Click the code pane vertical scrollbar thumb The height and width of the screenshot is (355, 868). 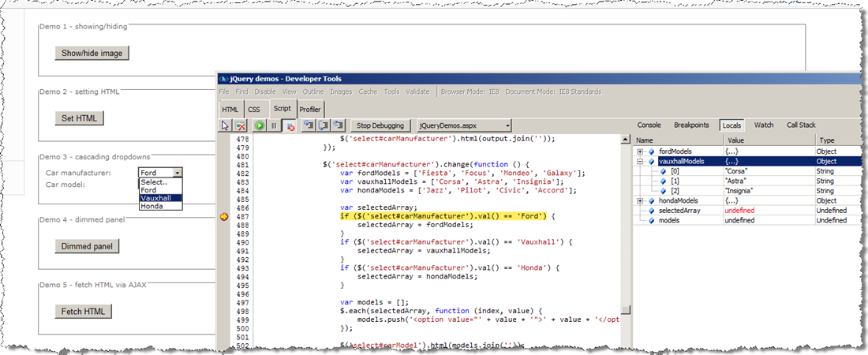[626, 310]
